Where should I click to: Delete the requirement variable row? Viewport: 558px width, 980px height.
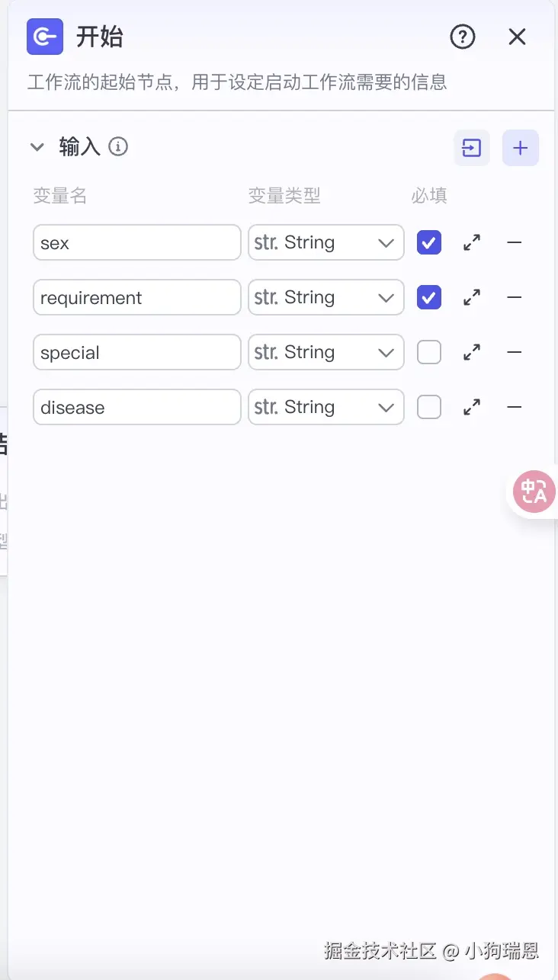[515, 298]
